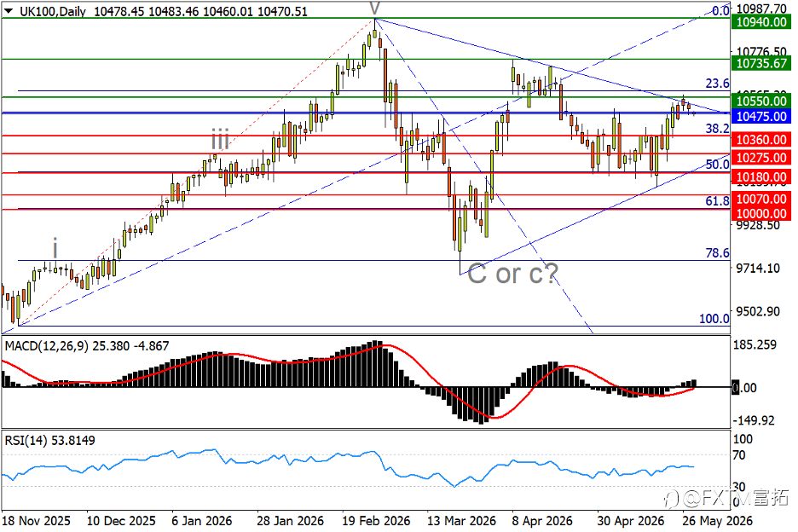Select the 10070.00 red level label
Image resolution: width=798 pixels, height=532 pixels.
(x=761, y=199)
